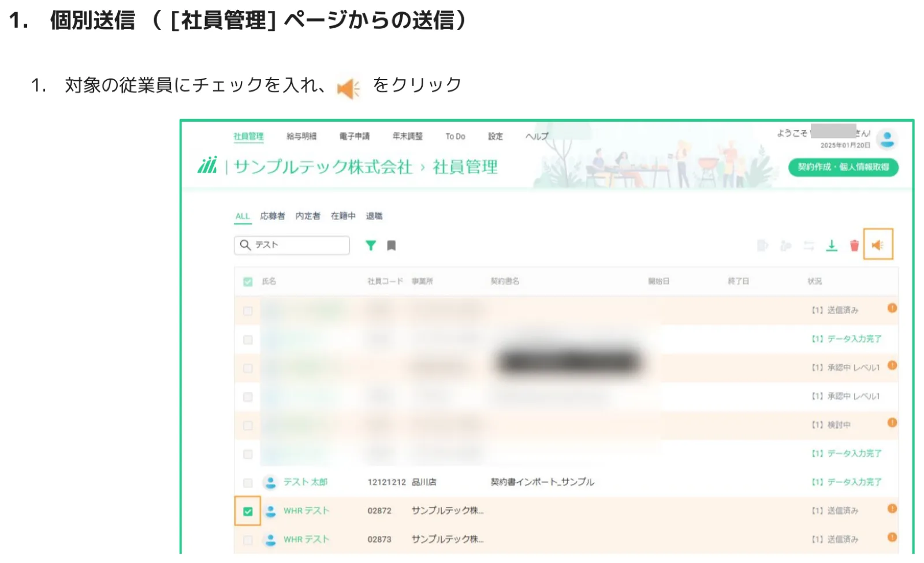Open the テスト太郎 employee link
Viewport: 924px width, 563px height.
coord(305,482)
